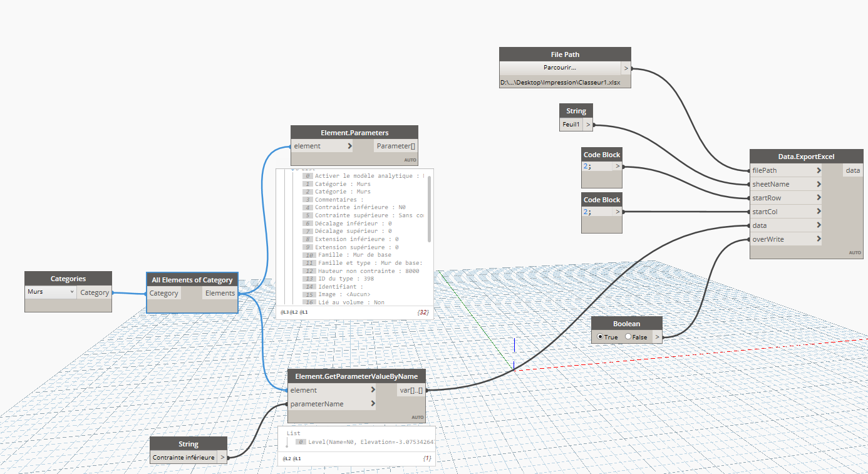The height and width of the screenshot is (474, 868).
Task: Open the Murs dropdown in Categories node
Action: pyautogui.click(x=51, y=292)
